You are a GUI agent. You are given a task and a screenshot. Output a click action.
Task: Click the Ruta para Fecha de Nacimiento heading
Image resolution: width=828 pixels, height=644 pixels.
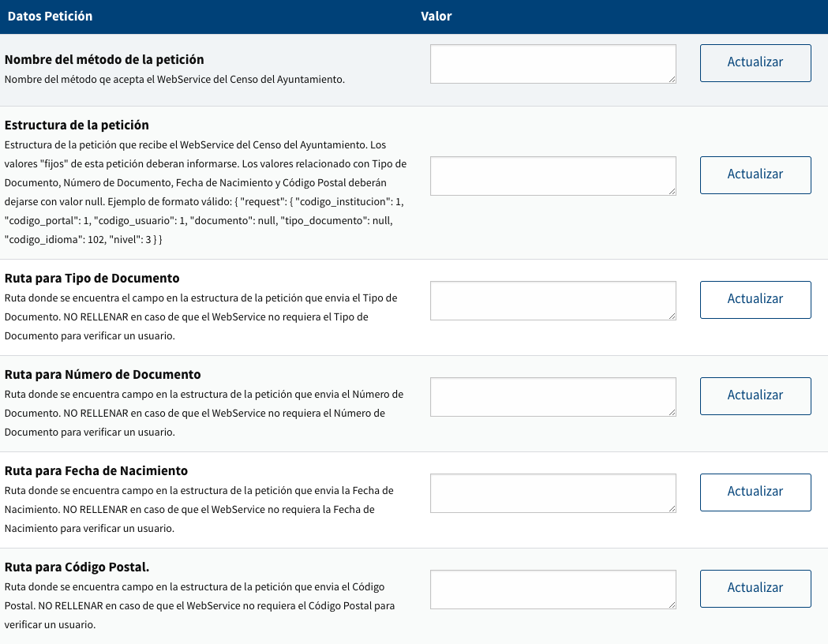point(96,471)
